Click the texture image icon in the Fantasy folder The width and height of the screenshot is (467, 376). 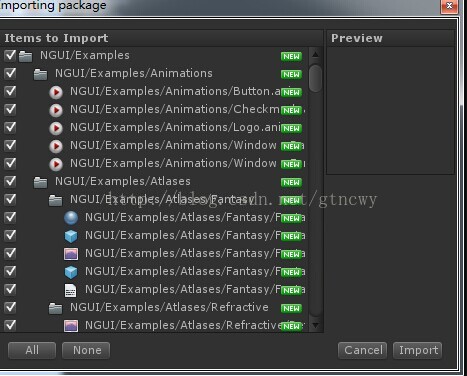71,254
